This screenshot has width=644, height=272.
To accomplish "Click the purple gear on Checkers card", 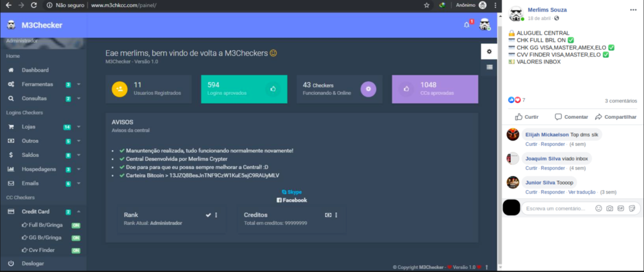I will click(x=369, y=89).
